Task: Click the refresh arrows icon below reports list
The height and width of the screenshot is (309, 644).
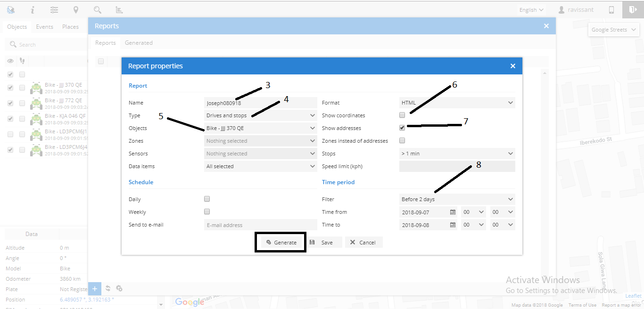Action: tap(108, 289)
